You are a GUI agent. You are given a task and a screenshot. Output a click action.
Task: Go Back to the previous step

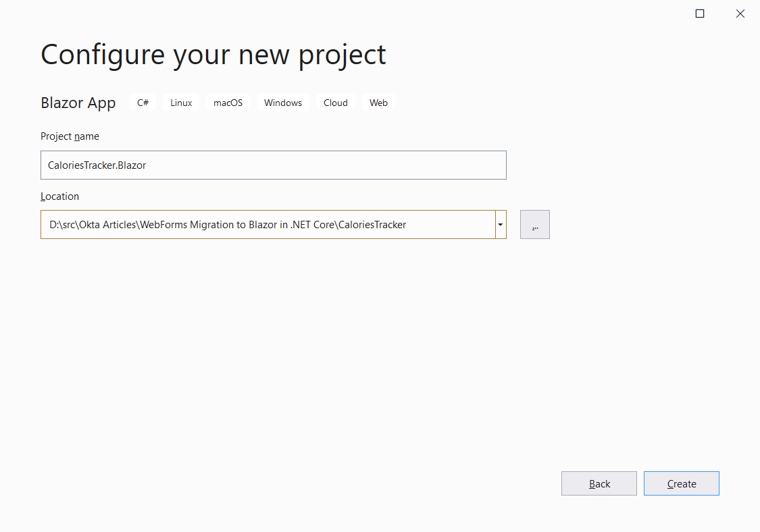point(599,483)
